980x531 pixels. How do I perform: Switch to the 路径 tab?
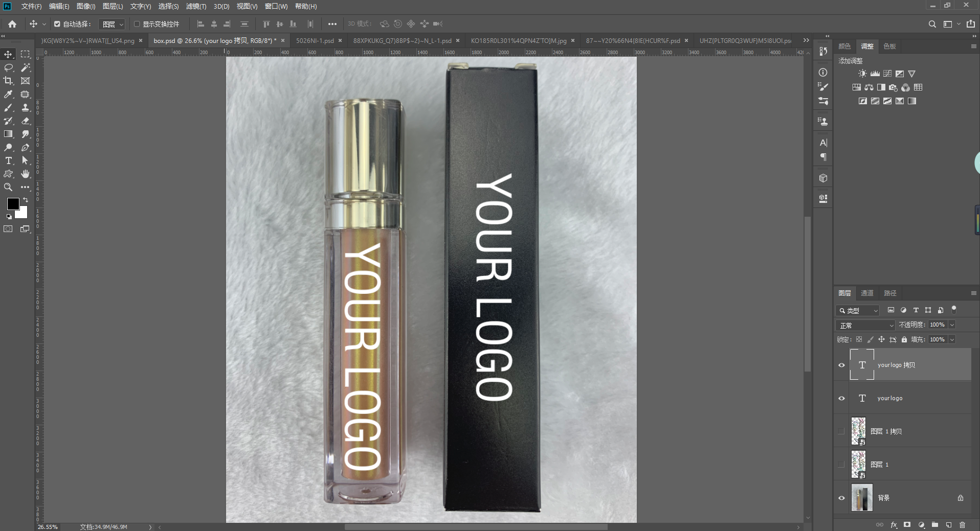coord(890,293)
